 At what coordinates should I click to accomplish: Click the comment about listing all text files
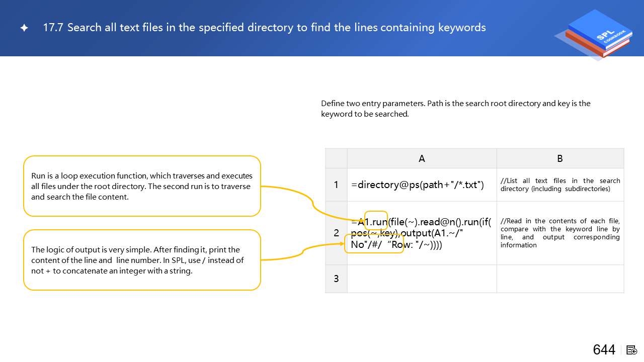click(x=560, y=185)
